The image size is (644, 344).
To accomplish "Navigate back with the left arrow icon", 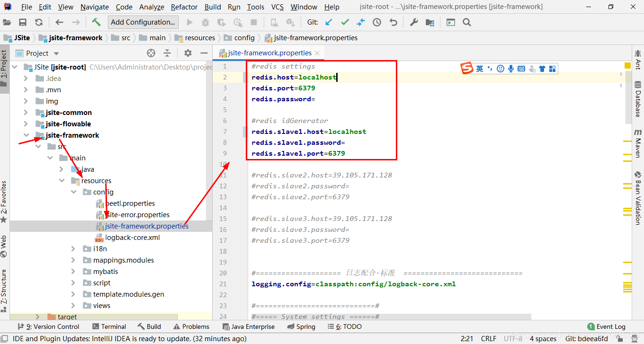I will [x=59, y=22].
